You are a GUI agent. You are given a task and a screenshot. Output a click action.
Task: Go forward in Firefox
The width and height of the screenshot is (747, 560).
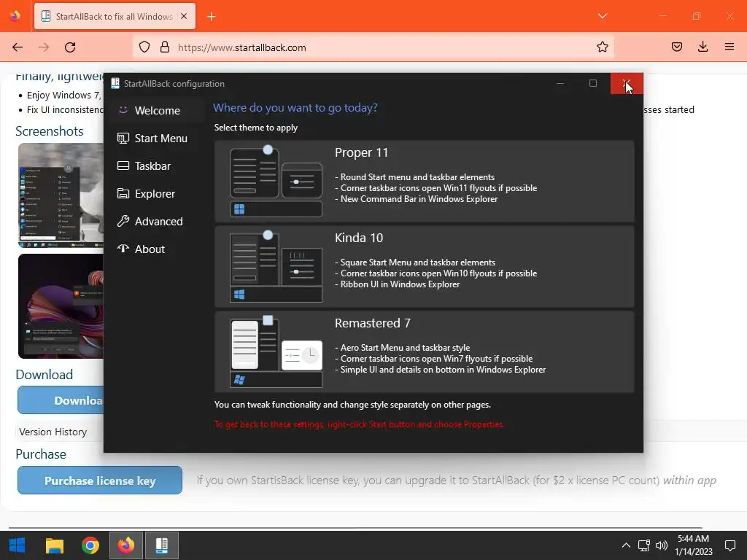(x=44, y=47)
